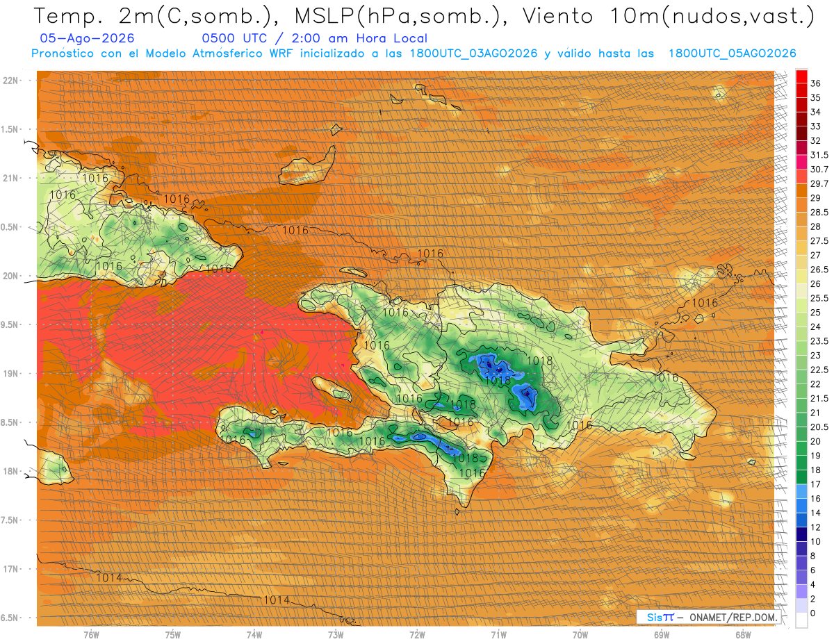This screenshot has width=834, height=644.
Task: Click the 24 value on the color scale
Action: pyautogui.click(x=816, y=327)
